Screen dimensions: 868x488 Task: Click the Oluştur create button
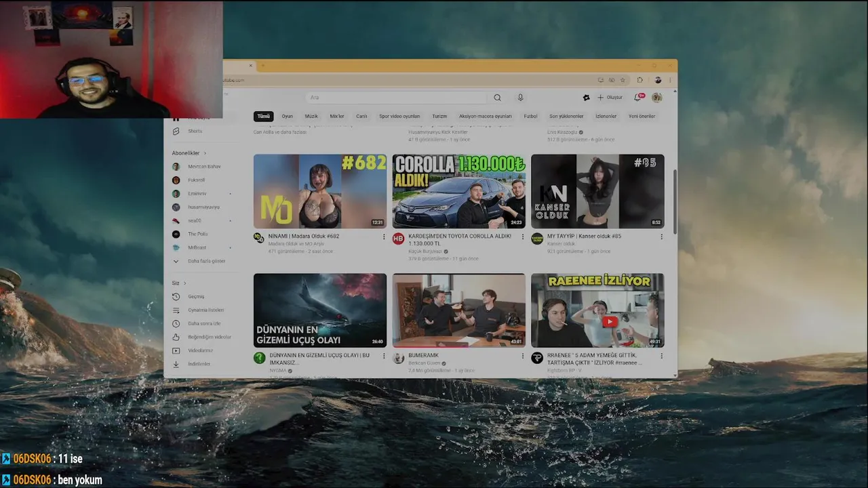[610, 98]
